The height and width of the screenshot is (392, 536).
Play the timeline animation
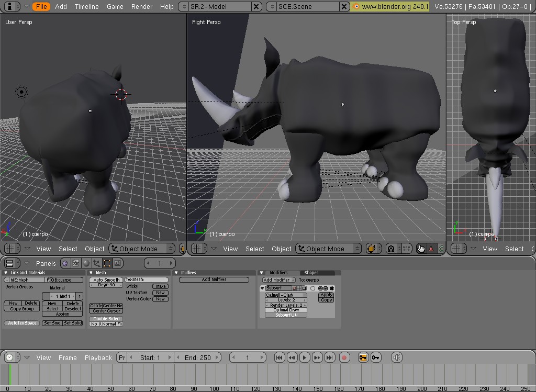tap(304, 357)
